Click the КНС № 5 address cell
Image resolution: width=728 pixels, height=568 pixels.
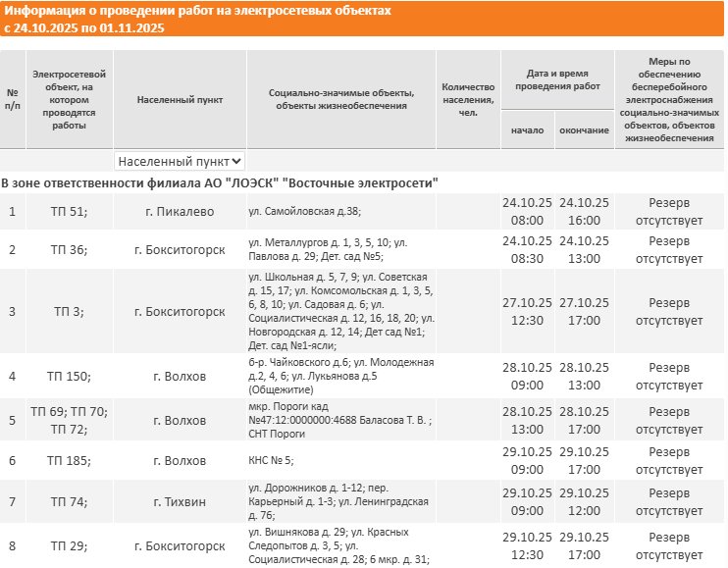tap(341, 460)
